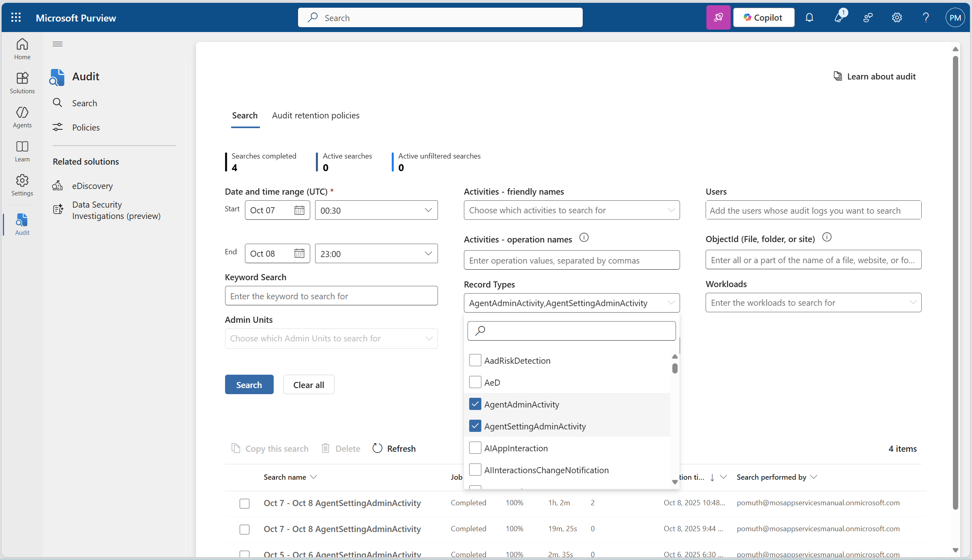
Task: Open Activities friendly names dropdown
Action: point(571,210)
